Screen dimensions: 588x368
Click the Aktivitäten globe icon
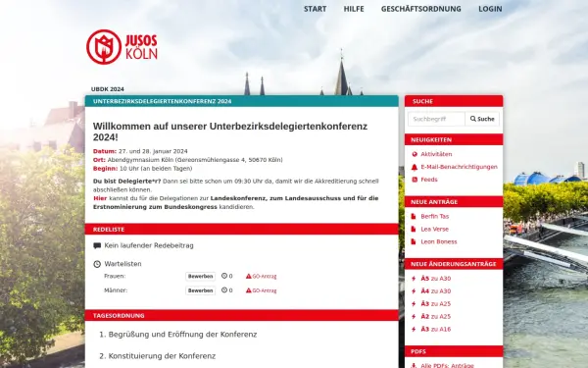(x=414, y=154)
